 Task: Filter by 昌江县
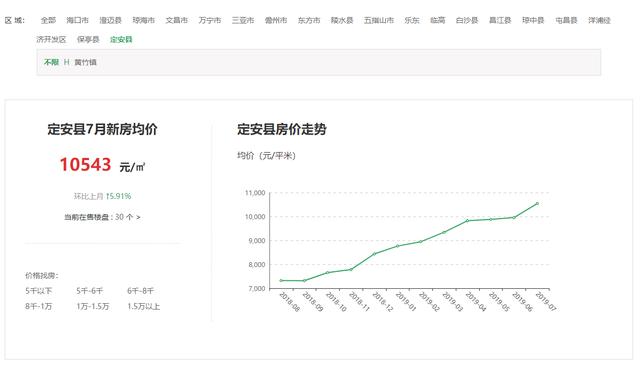tap(500, 20)
